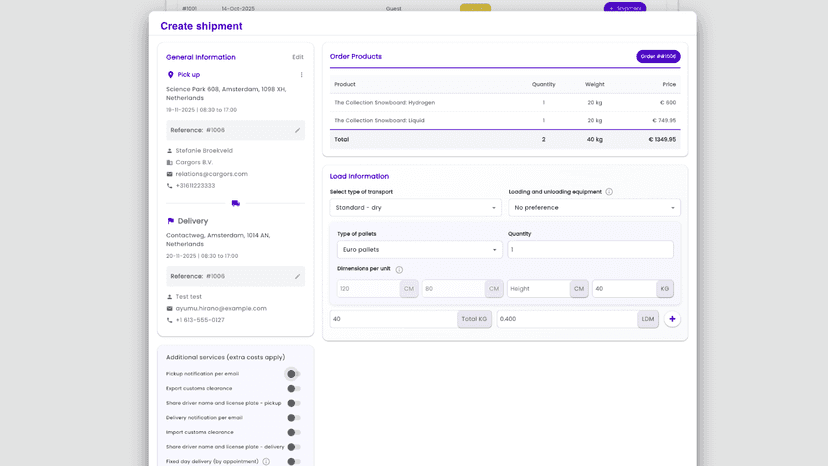Enable delivery notification per email
Viewport: 828px width, 466px height.
(x=293, y=418)
